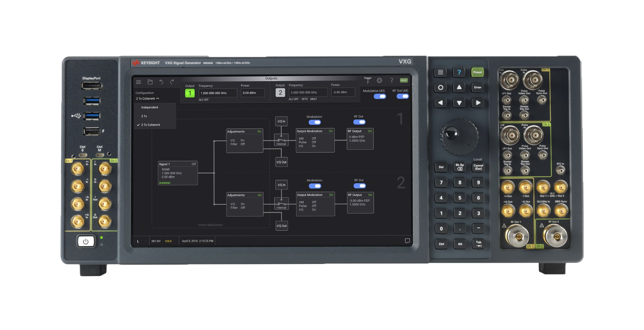The height and width of the screenshot is (330, 644).
Task: Open the on-screen hamburger menu
Action: (138, 82)
